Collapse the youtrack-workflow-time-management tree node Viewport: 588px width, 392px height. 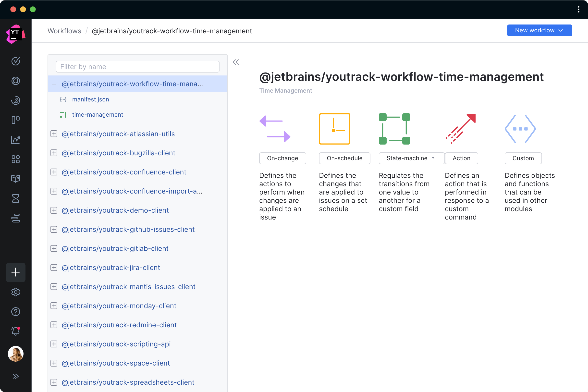(54, 84)
